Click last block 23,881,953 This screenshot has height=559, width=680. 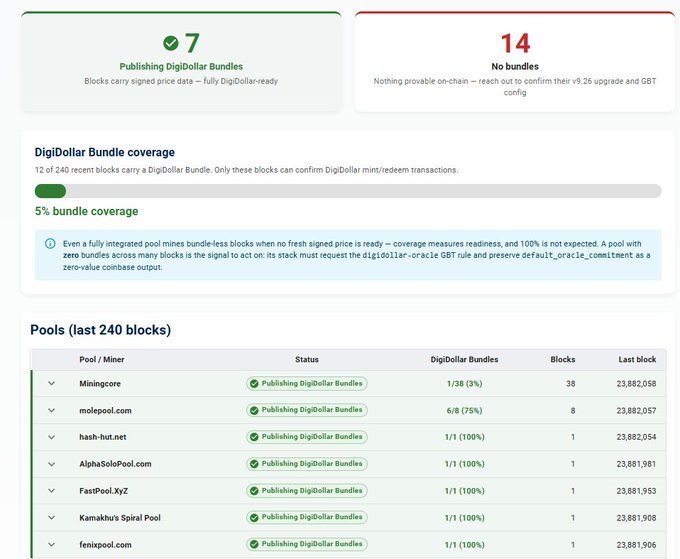[x=636, y=491]
